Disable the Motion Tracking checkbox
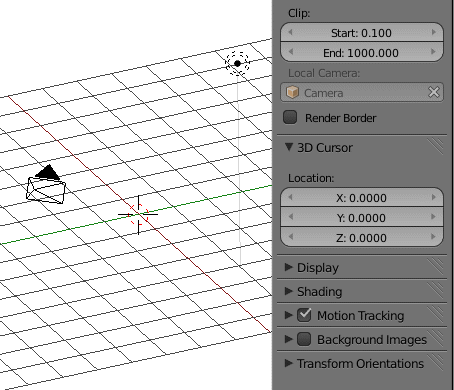Image resolution: width=454 pixels, height=390 pixels. tap(304, 315)
